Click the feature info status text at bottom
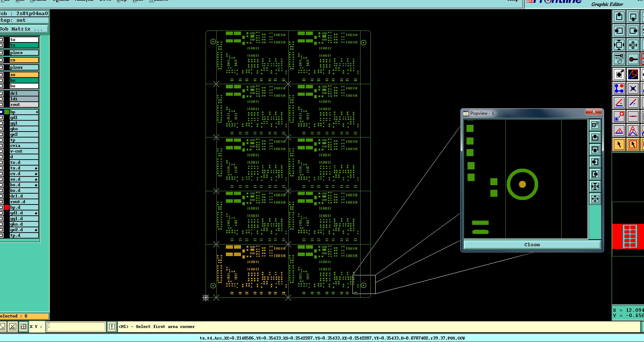Viewport: 644px width, 342px height. pyautogui.click(x=332, y=338)
